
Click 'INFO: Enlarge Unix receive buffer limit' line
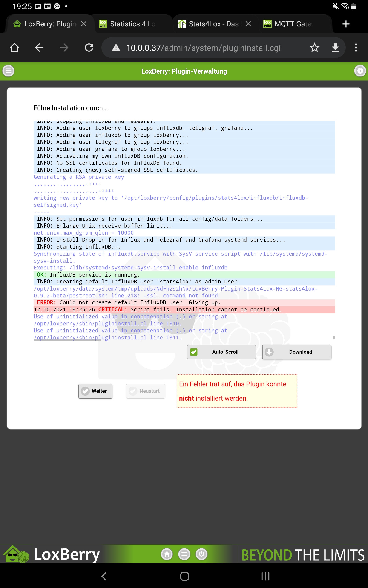pos(184,226)
